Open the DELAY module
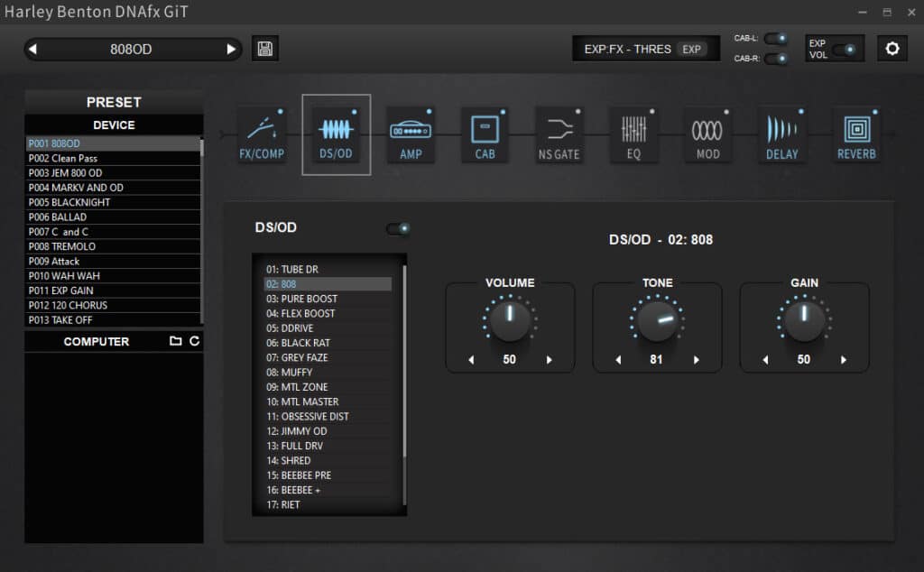 pos(782,135)
